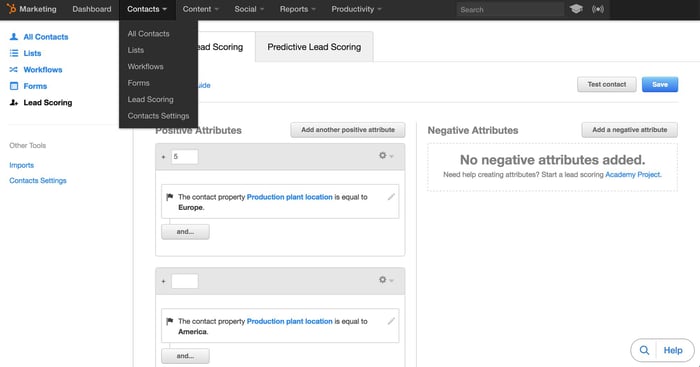Open Production plant location link in Europe rule
This screenshot has height=367, width=700.
click(290, 197)
